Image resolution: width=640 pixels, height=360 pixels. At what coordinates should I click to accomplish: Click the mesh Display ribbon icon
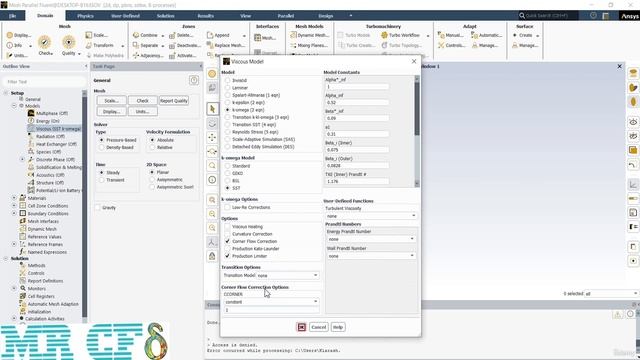click(10, 35)
